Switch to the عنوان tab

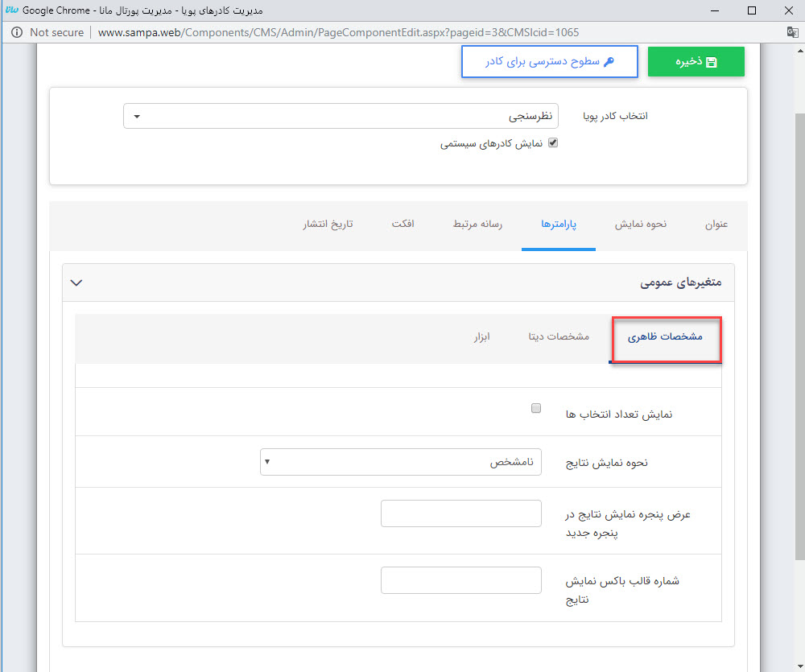point(716,224)
